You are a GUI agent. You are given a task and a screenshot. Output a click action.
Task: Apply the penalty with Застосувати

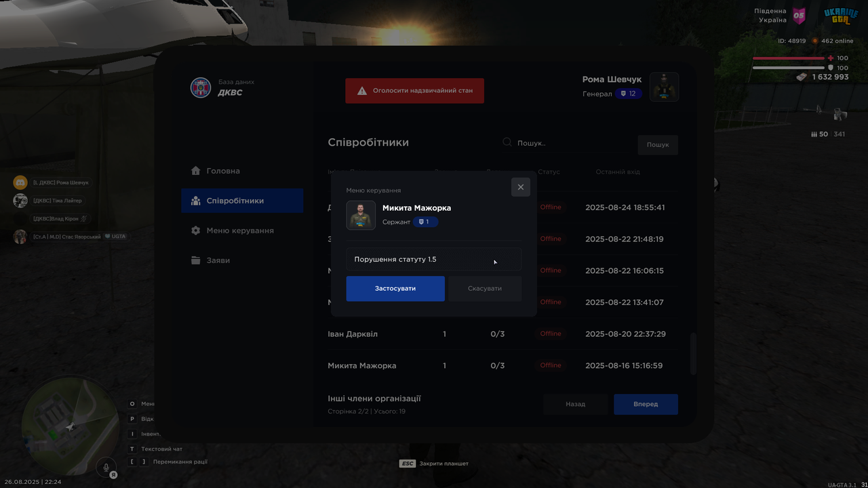(x=395, y=289)
